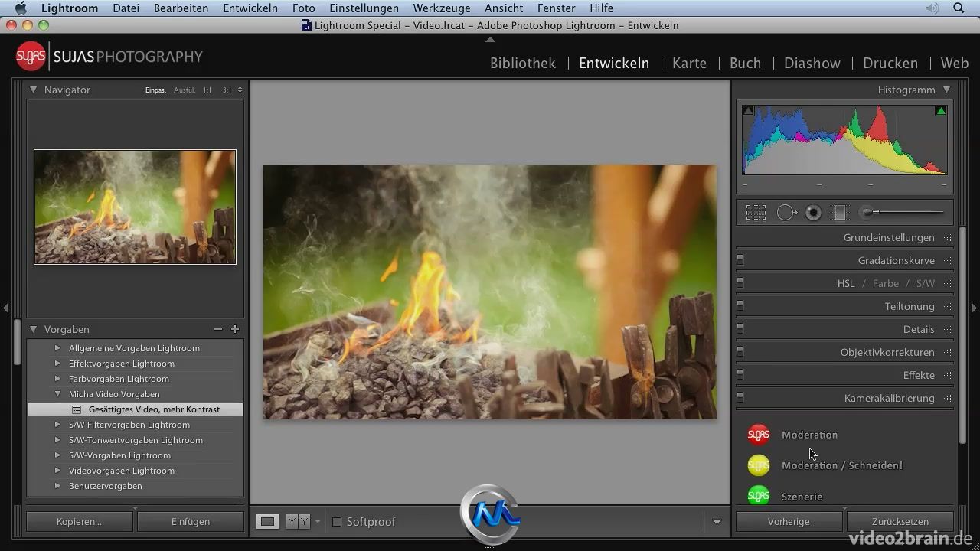Open the Foto menu
This screenshot has width=980, height=551.
click(x=303, y=8)
